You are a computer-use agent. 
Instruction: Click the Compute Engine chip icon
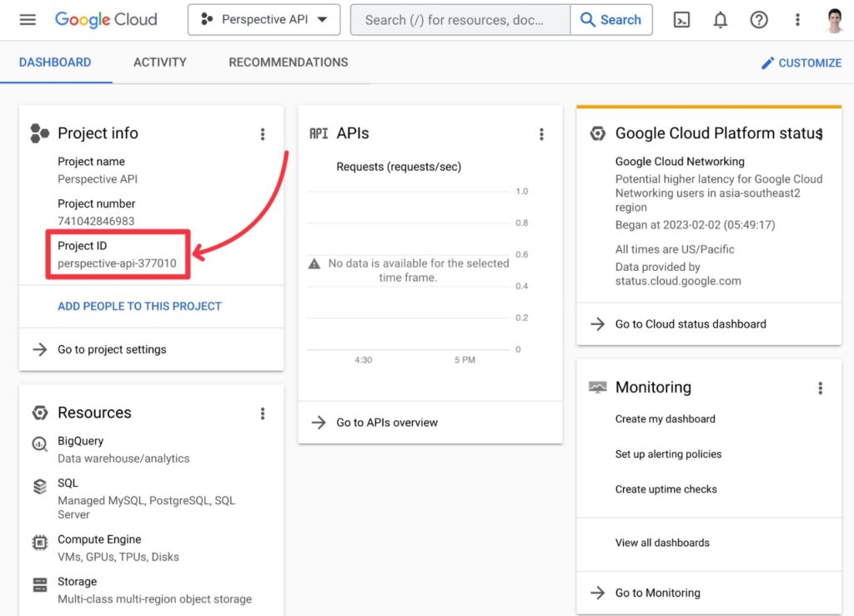pos(40,543)
